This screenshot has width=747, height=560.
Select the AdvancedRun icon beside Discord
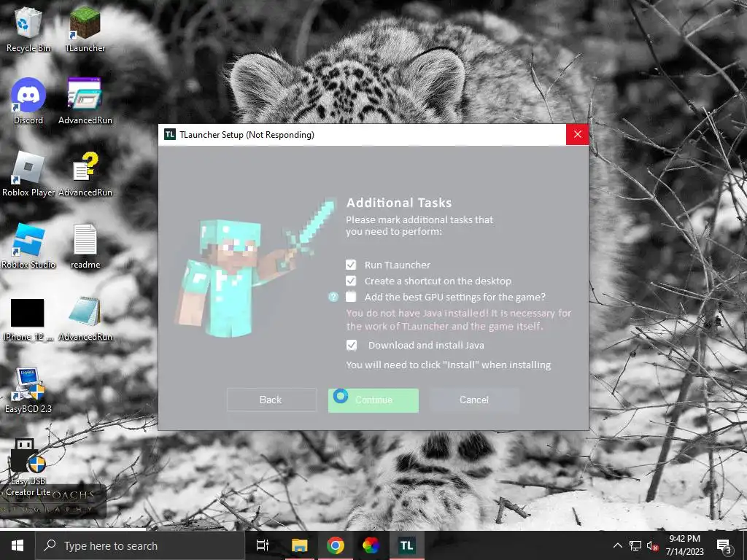85,101
